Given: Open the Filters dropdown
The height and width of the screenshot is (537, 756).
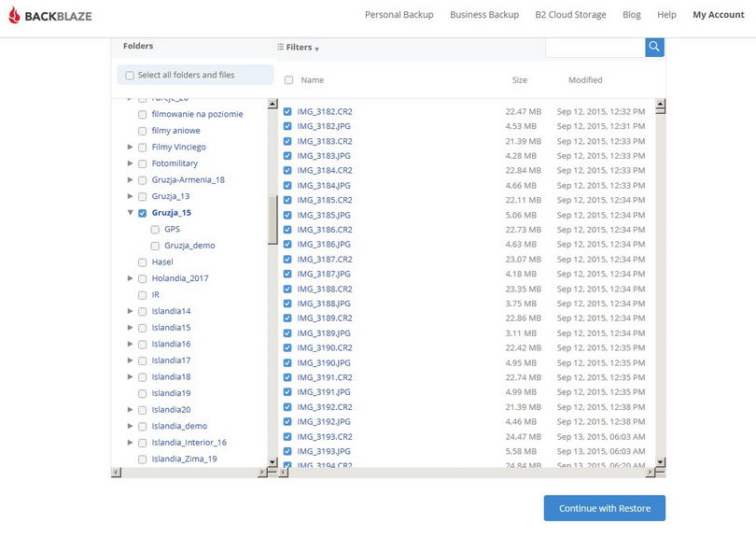Looking at the screenshot, I should [302, 48].
